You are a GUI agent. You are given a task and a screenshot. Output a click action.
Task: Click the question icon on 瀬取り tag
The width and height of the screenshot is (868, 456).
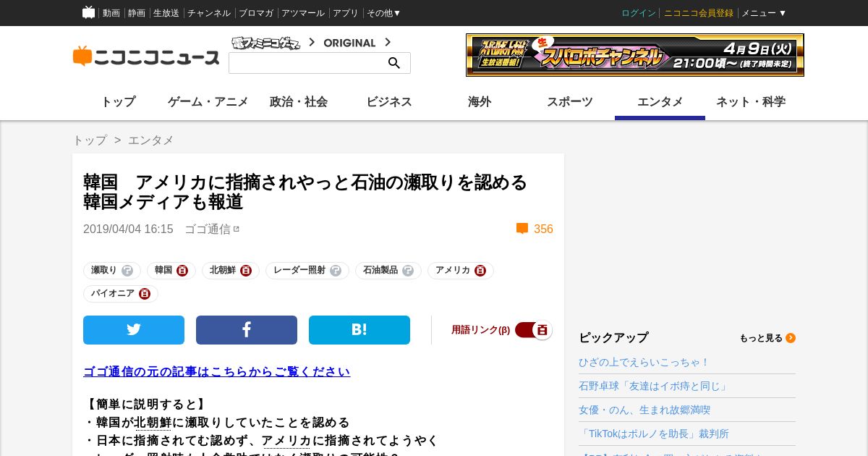coord(127,271)
